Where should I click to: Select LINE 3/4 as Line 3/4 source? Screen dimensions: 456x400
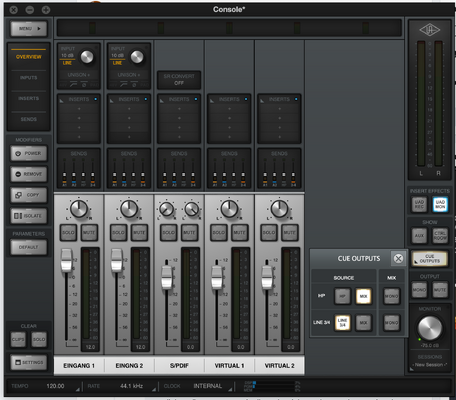[x=342, y=322]
